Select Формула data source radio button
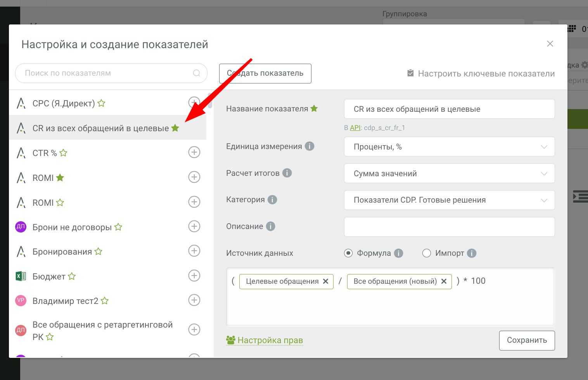This screenshot has height=380, width=588. pyautogui.click(x=348, y=253)
